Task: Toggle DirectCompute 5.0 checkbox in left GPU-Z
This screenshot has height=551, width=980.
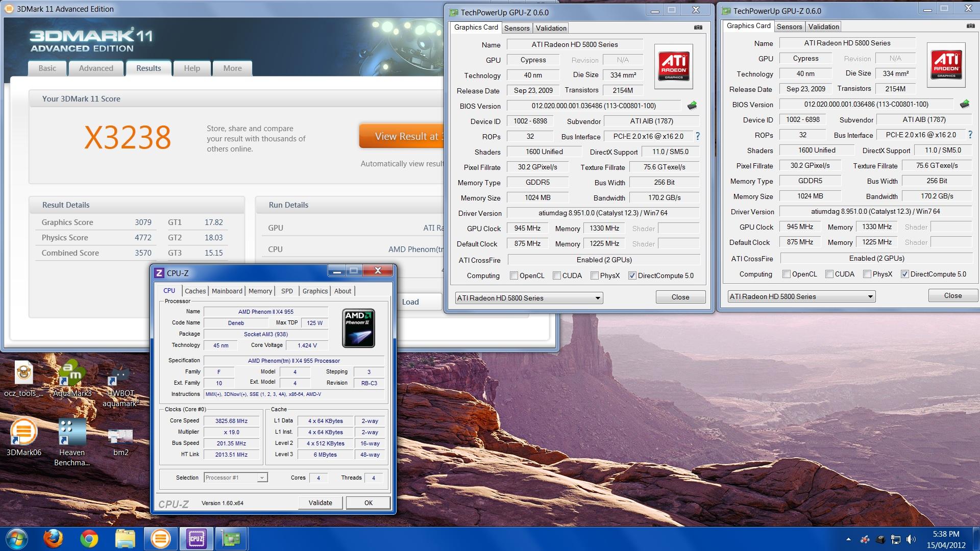Action: [x=632, y=275]
